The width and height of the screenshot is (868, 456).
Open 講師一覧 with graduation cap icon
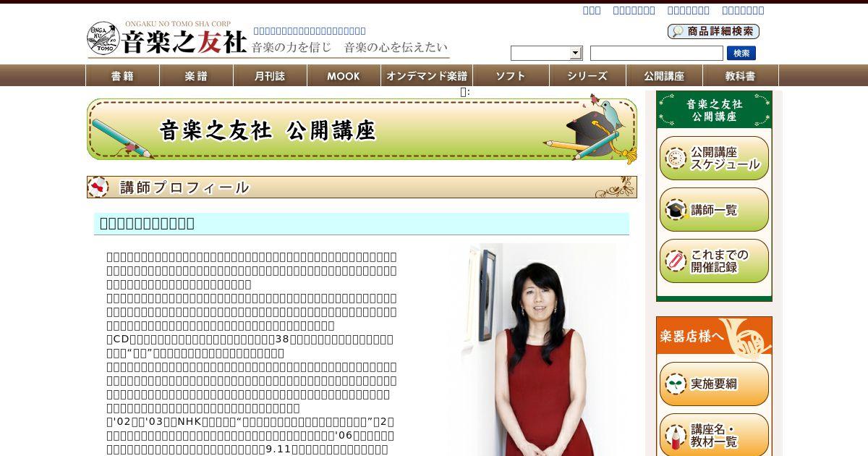pos(714,210)
